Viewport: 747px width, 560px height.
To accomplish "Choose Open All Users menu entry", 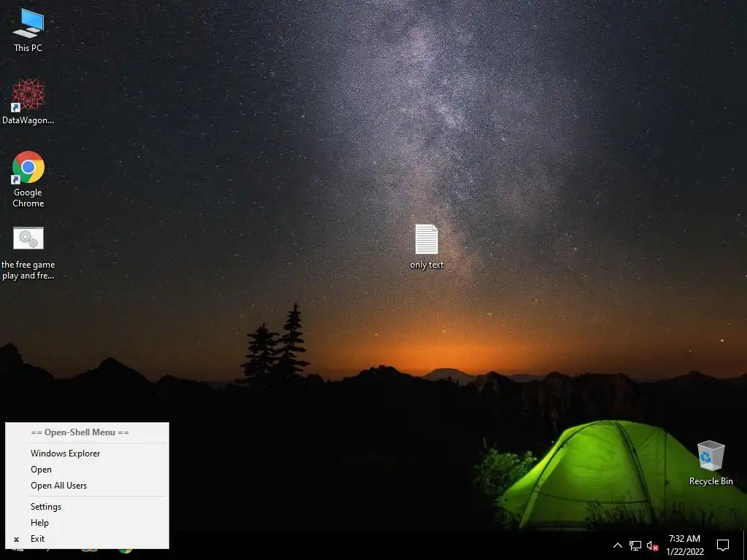I will pyautogui.click(x=88, y=486).
